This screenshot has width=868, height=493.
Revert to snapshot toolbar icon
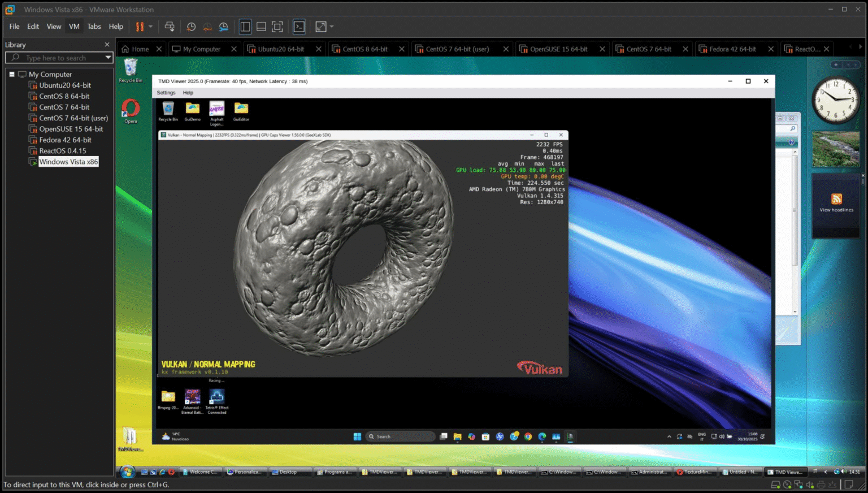coord(207,27)
